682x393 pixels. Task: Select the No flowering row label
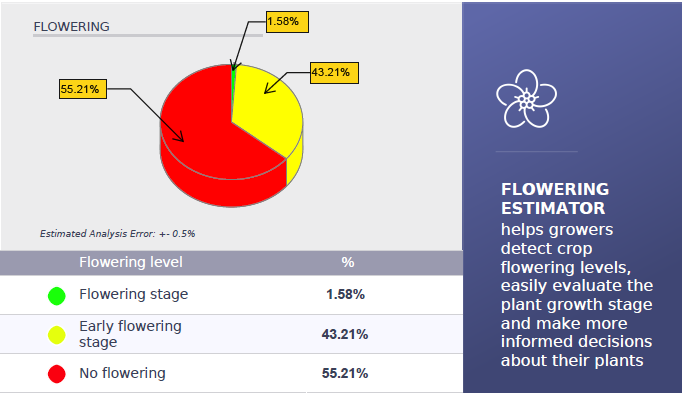(x=122, y=373)
